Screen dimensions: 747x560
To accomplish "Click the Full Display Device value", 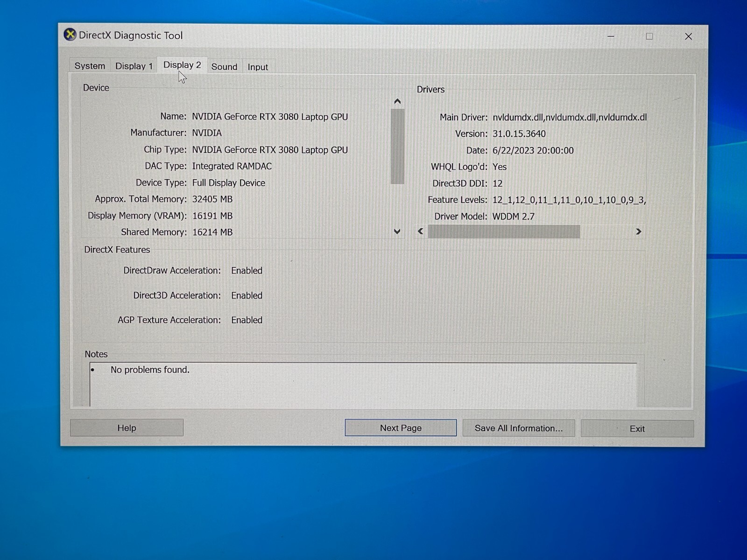I will [229, 183].
